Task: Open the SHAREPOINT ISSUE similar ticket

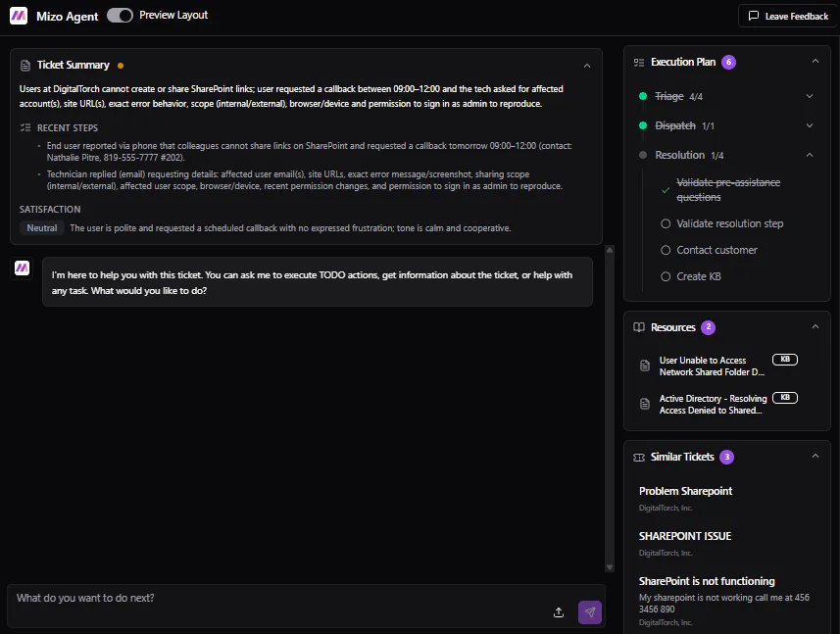Action: (684, 537)
